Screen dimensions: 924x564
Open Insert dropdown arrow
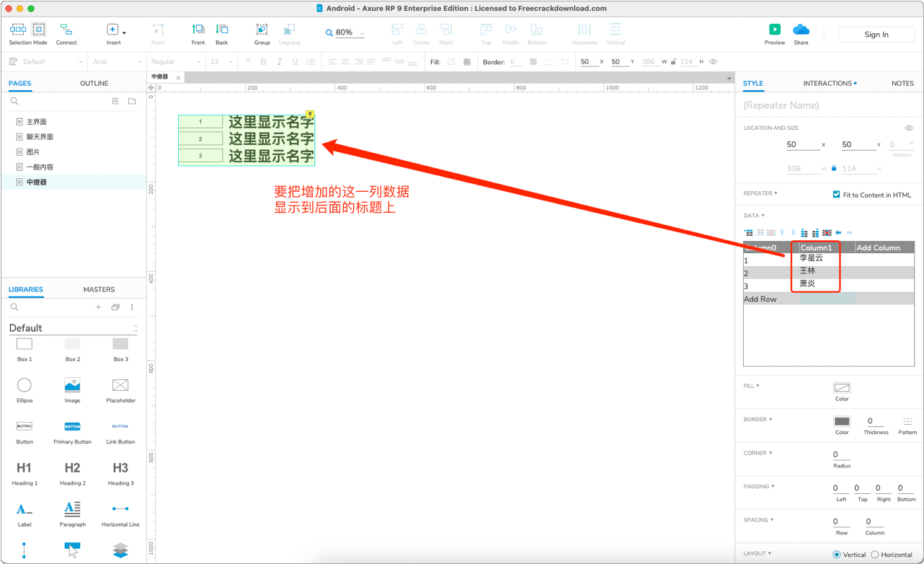click(x=124, y=32)
